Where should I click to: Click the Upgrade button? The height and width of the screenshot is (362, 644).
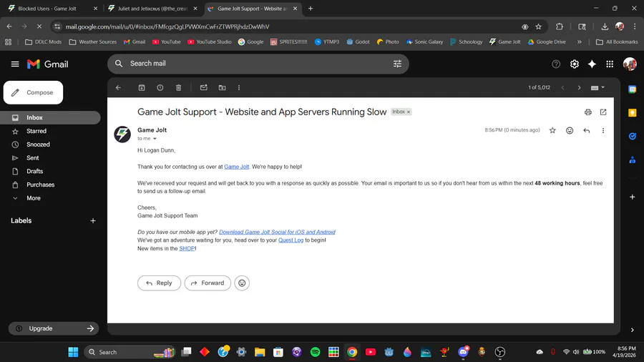[x=54, y=328]
